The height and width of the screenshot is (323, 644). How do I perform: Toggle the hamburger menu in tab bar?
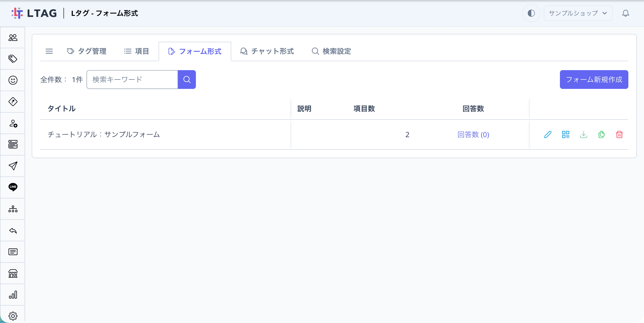click(x=49, y=51)
